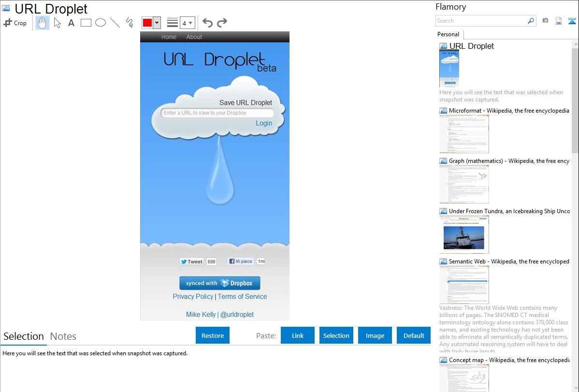Click the Under Frozen Tundra entry icon
Image resolution: width=579 pixels, height=392 pixels.
443,211
